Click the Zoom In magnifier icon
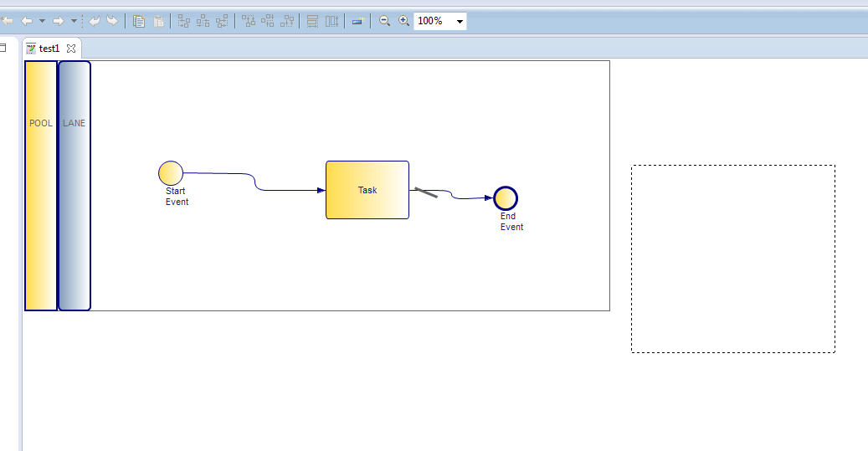 coord(403,21)
